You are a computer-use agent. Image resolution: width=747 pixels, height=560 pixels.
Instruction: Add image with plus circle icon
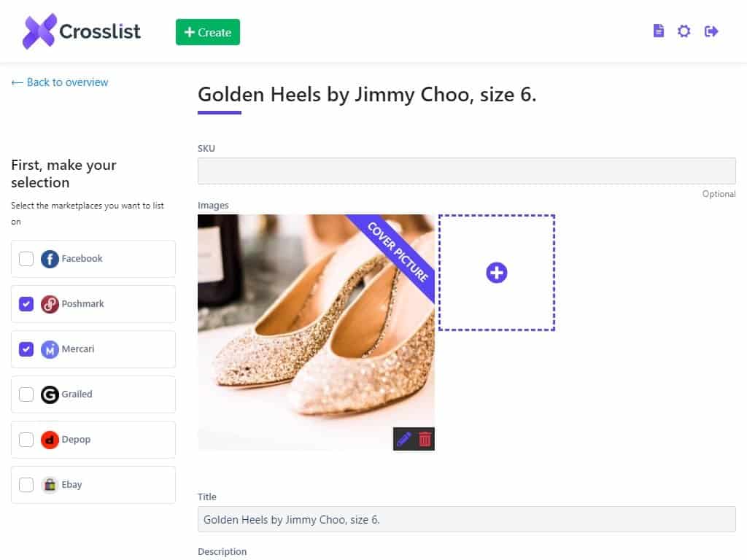click(x=496, y=273)
